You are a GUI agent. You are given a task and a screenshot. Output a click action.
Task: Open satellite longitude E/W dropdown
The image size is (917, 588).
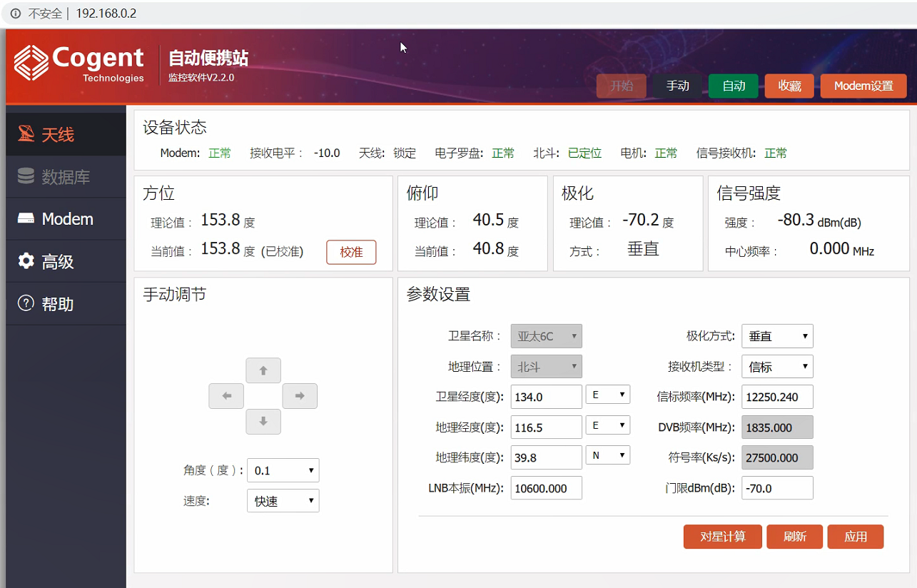pyautogui.click(x=608, y=394)
